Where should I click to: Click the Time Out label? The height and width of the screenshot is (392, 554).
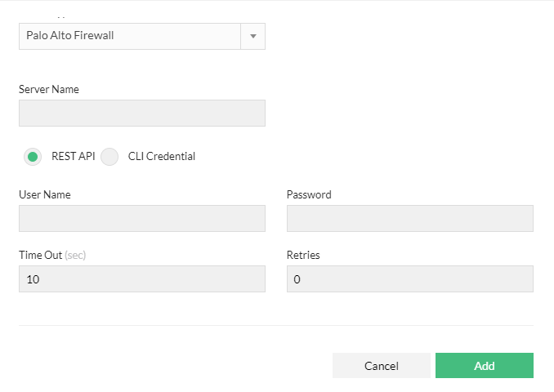41,255
